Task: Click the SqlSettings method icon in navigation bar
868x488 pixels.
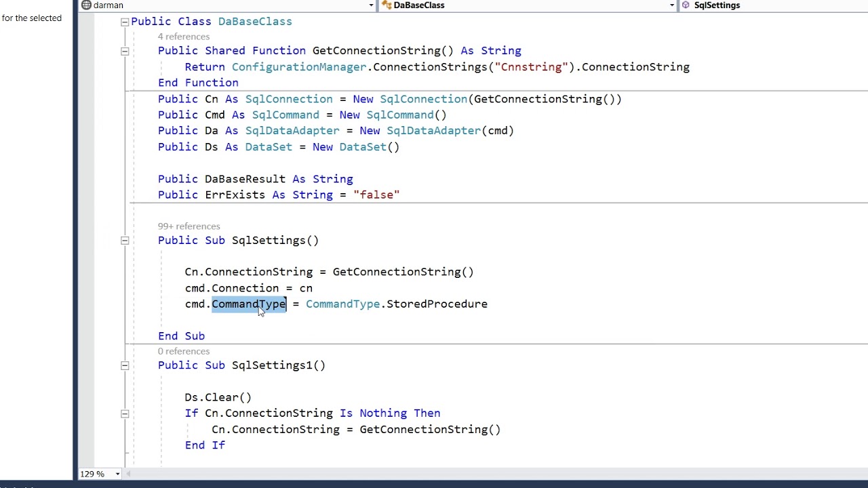Action: tap(686, 5)
